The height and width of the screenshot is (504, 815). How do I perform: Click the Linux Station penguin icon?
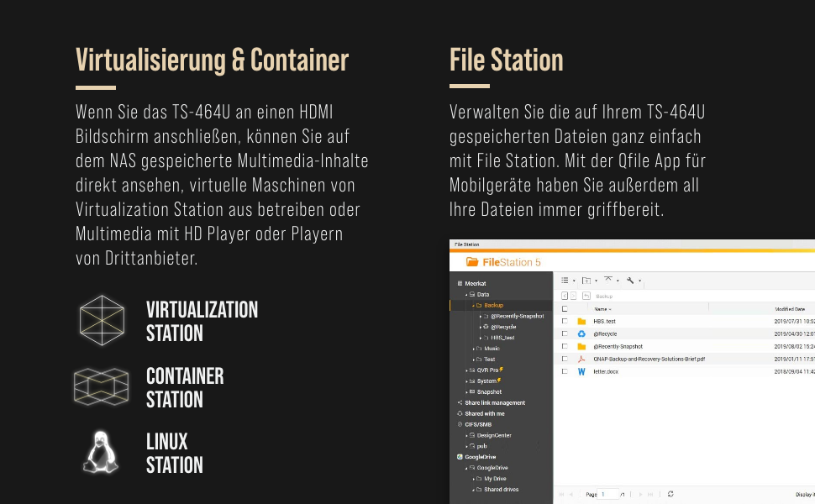(x=101, y=452)
